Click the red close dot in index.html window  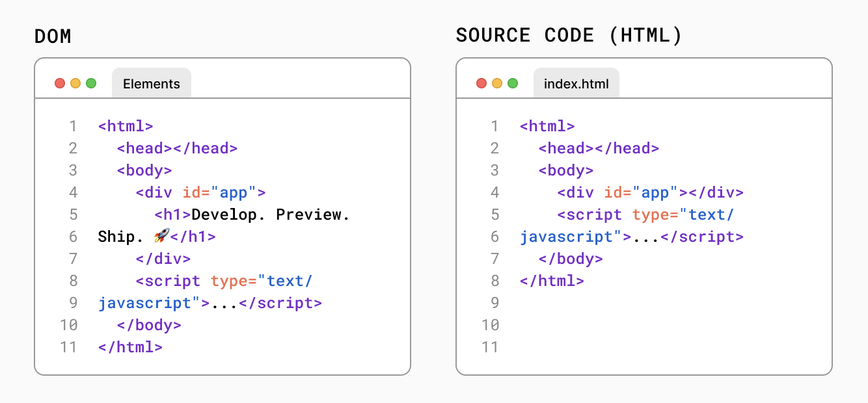coord(481,83)
